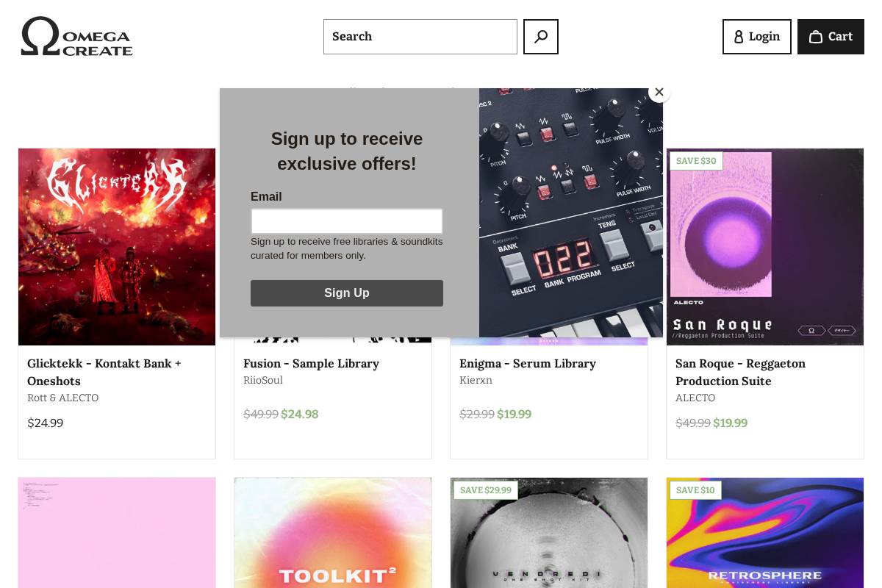
Task: Click the SAVE $30 badge
Action: coord(696,161)
